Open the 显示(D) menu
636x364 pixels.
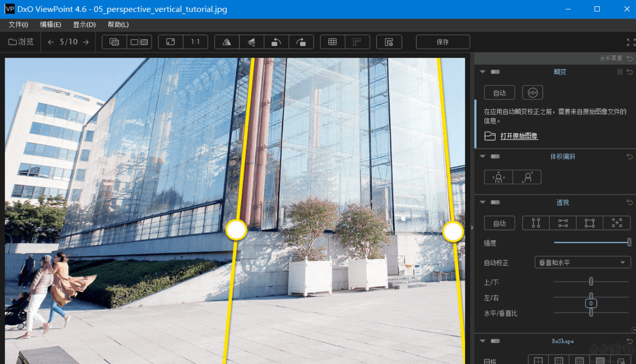tap(84, 24)
